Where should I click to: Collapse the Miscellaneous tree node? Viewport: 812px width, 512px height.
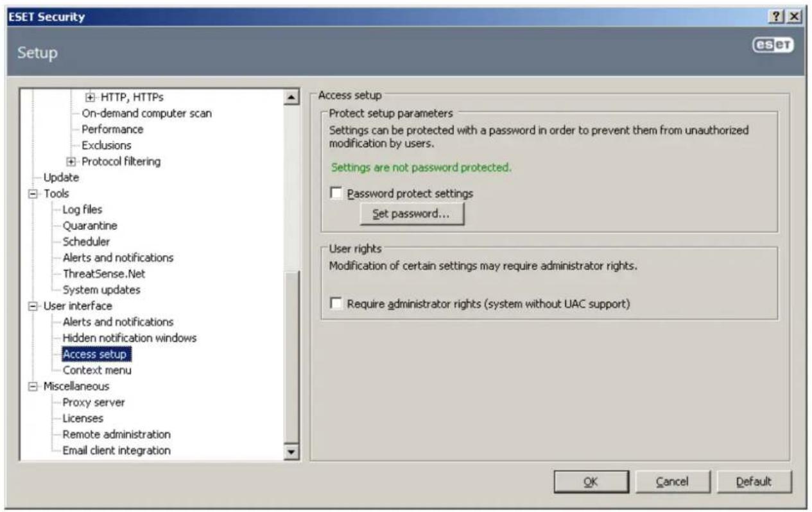pos(33,386)
